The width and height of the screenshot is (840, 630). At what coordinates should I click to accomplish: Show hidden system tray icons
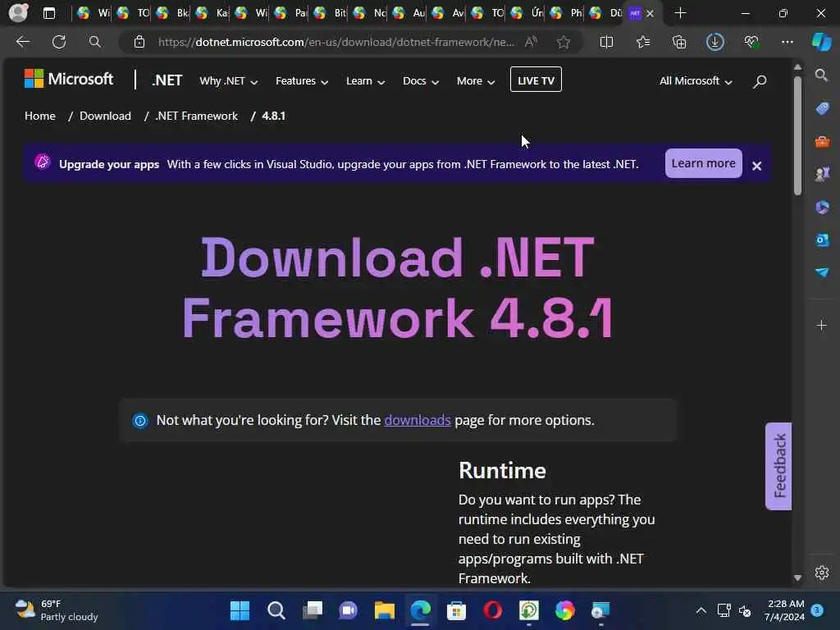coord(701,610)
